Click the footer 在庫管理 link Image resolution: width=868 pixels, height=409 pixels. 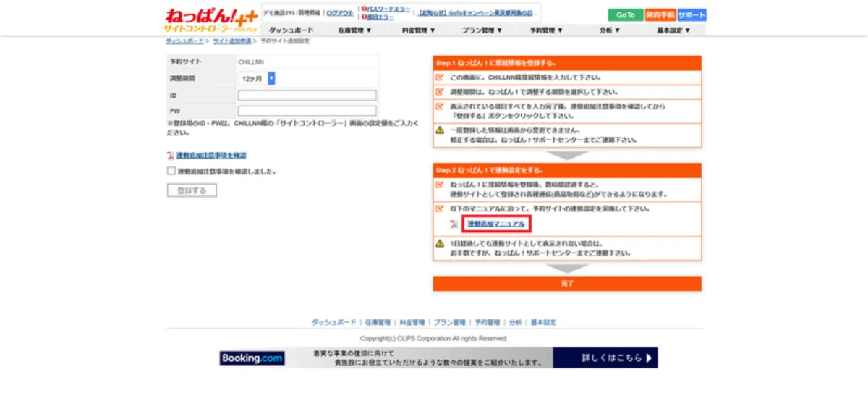(378, 322)
